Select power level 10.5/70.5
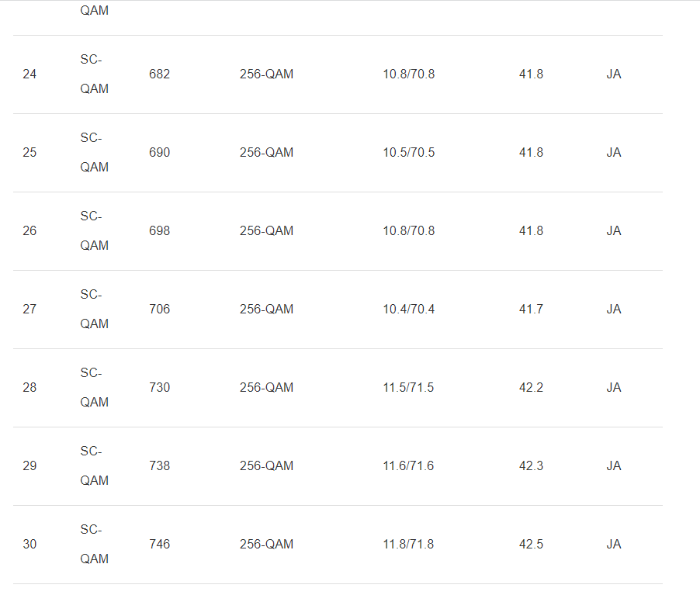Viewport: 700px width, 602px height. coord(408,153)
